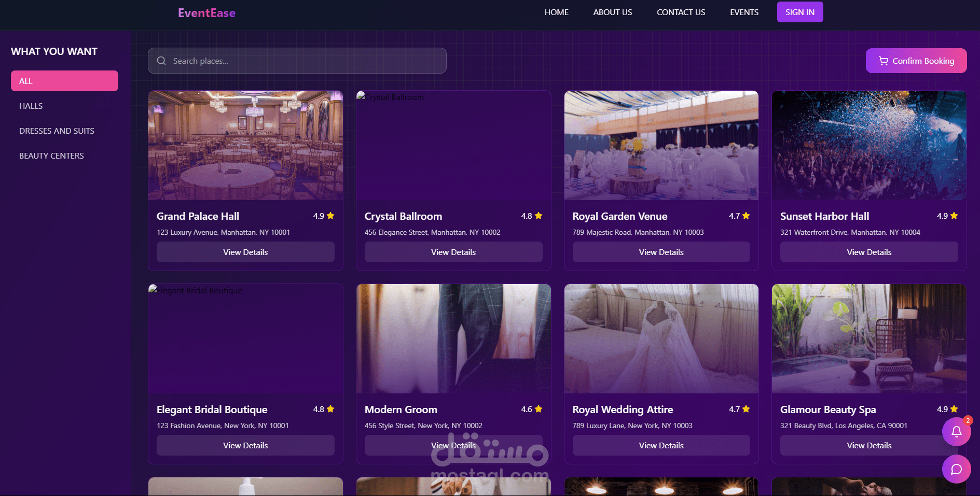
Task: Click the Grand Palace Hall title
Action: pyautogui.click(x=198, y=216)
